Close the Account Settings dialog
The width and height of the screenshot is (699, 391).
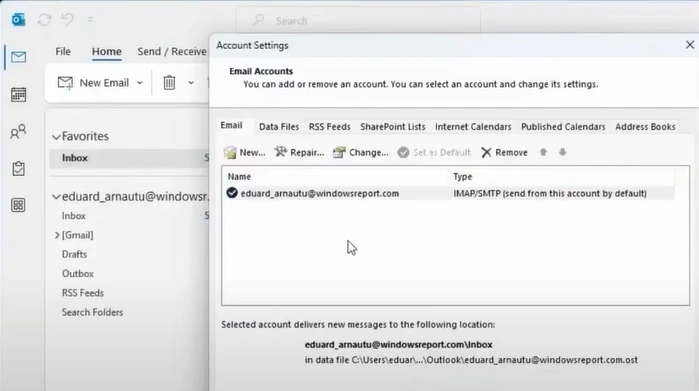click(690, 45)
